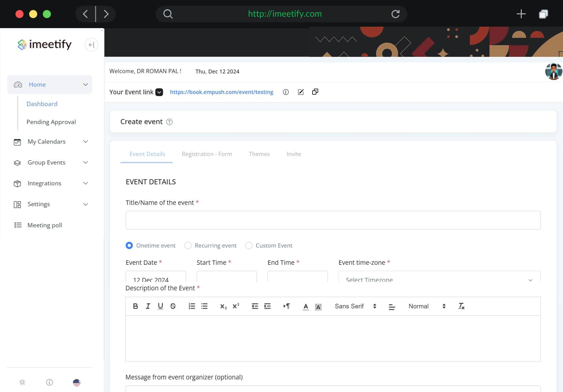Select the Recurring event option

pyautogui.click(x=188, y=246)
